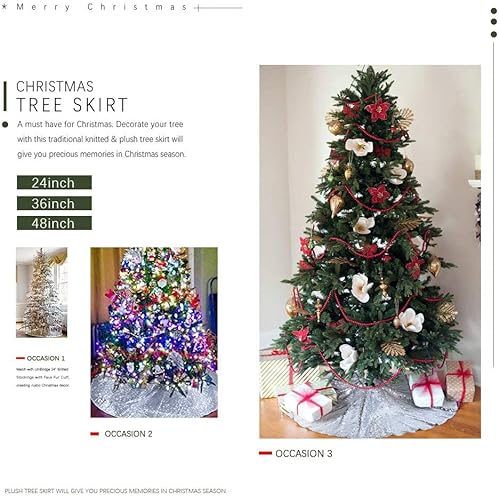
Task: Click the red dash next to OCCASION 2
Action: tap(95, 434)
